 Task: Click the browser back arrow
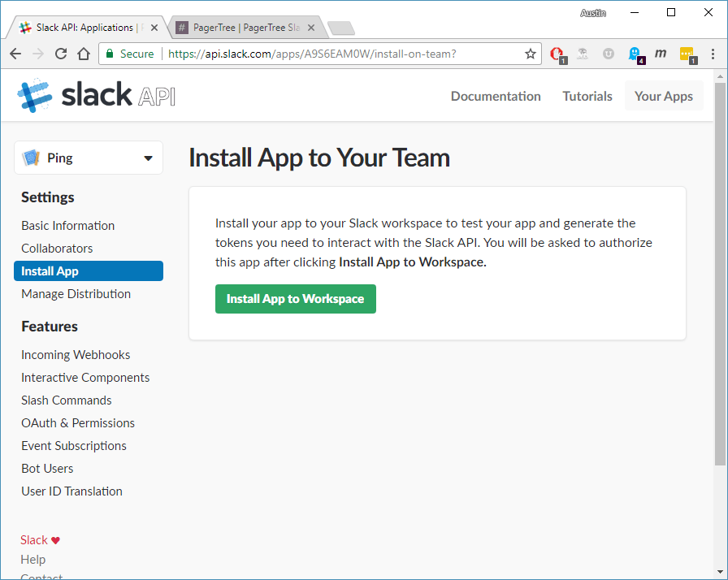pos(15,54)
